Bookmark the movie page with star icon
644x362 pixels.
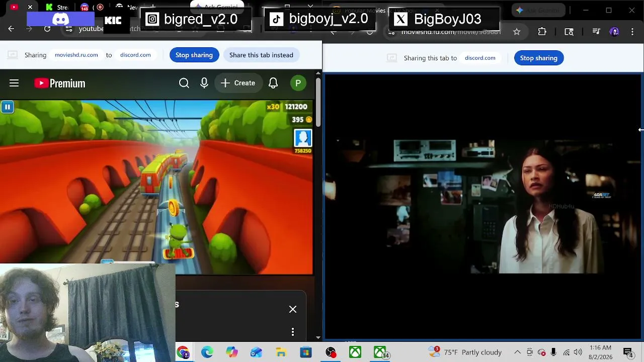[x=517, y=32]
